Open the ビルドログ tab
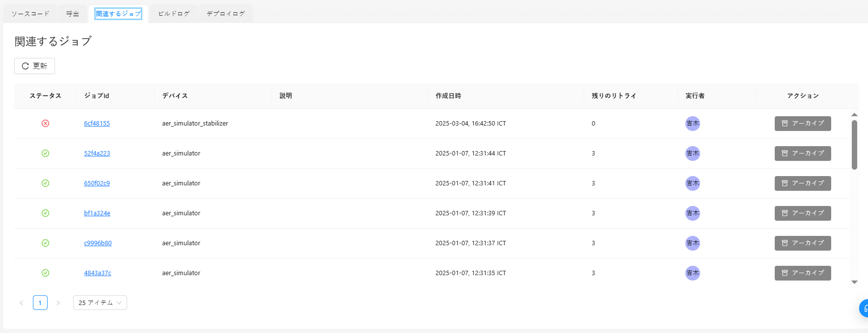The image size is (868, 333). pos(174,14)
